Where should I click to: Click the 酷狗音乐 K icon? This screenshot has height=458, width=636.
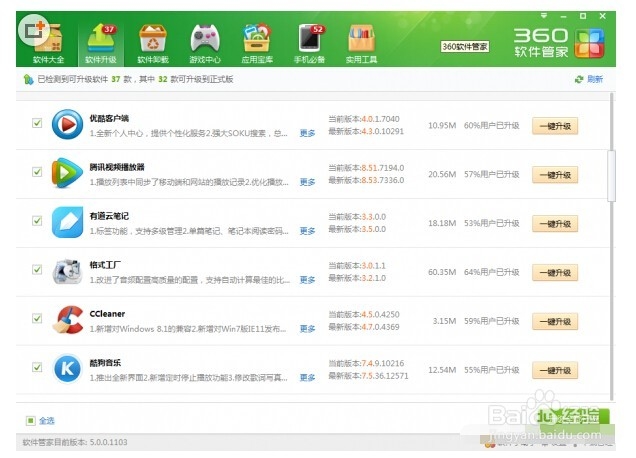68,369
